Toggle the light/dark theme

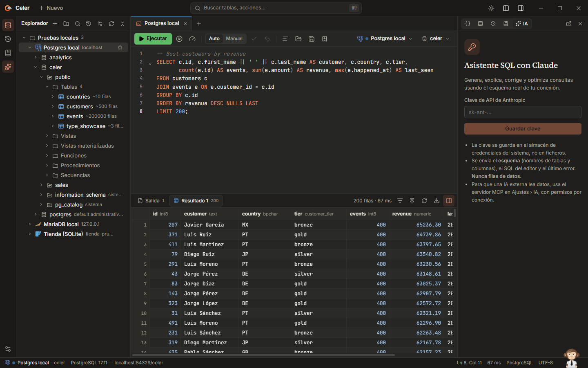coord(491,8)
